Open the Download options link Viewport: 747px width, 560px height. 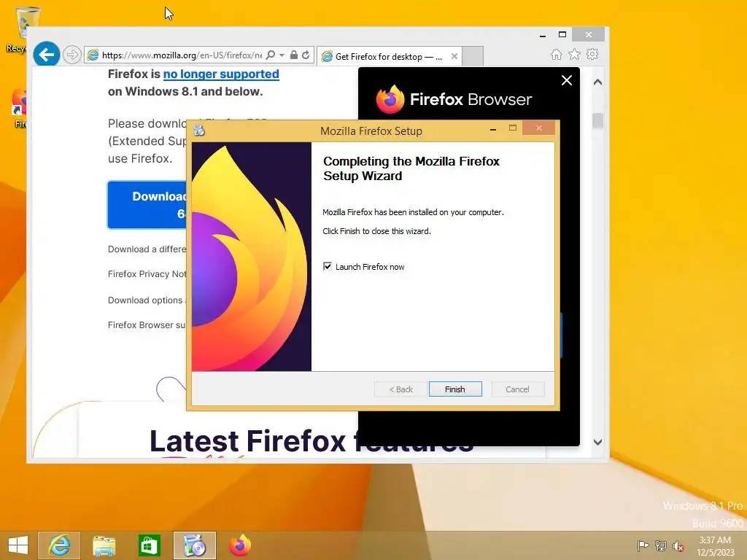(147, 300)
